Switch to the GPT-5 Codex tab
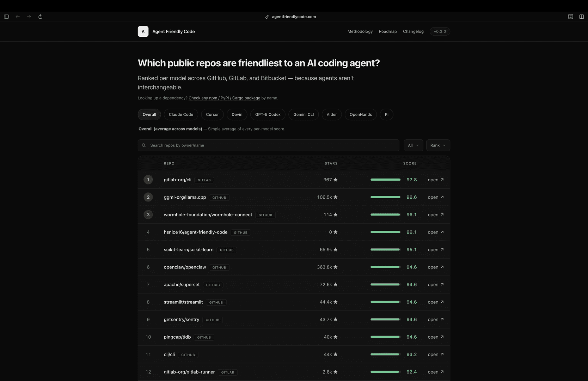Viewport: 588px width, 381px height. 268,114
